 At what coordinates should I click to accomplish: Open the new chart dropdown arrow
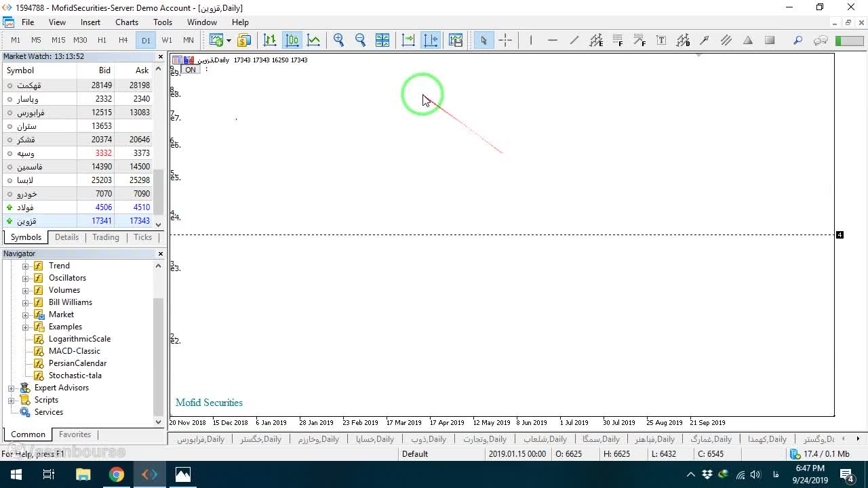(x=229, y=40)
